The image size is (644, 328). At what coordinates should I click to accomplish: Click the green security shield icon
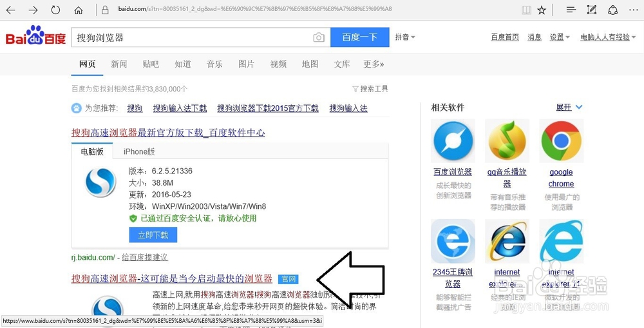pyautogui.click(x=133, y=218)
